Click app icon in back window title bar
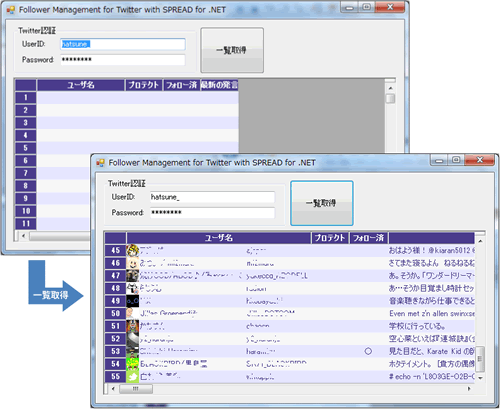Image resolution: width=500 pixels, height=409 pixels. click(x=11, y=10)
